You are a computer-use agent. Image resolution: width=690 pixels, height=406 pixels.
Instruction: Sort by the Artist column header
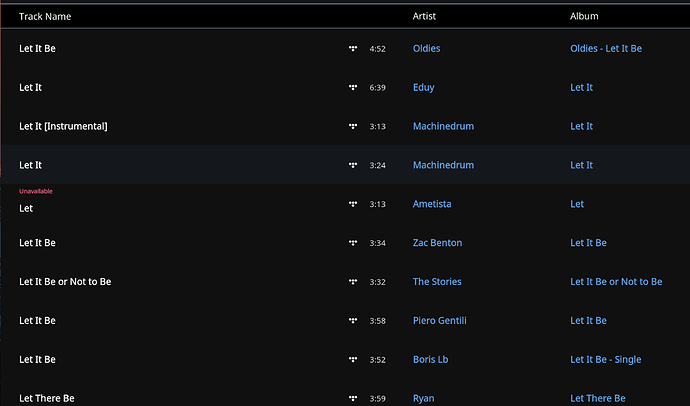pyautogui.click(x=424, y=16)
